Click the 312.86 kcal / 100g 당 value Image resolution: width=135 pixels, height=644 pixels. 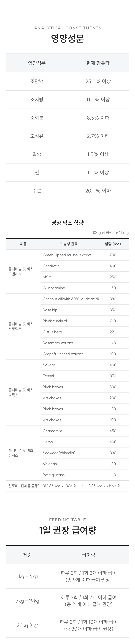(x=60, y=486)
